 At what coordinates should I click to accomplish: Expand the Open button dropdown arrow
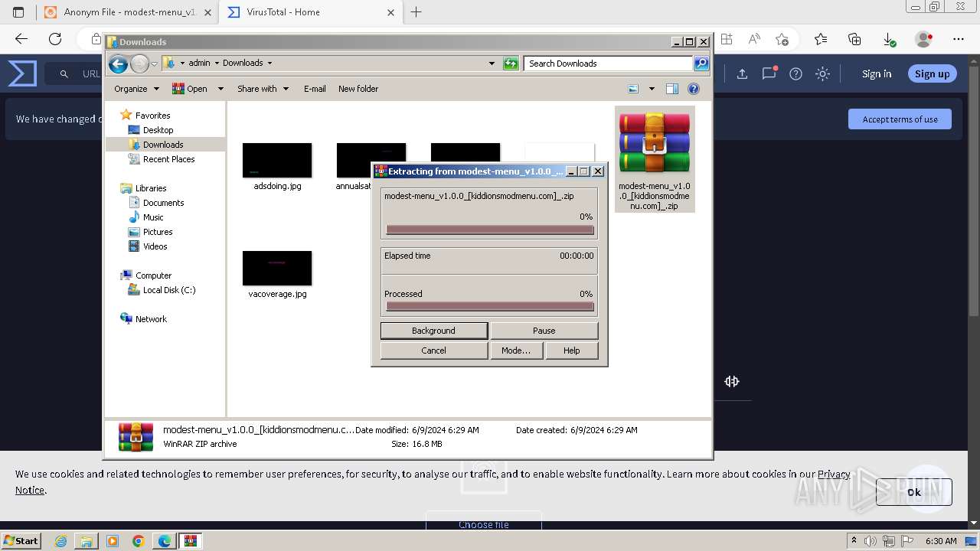tap(220, 89)
